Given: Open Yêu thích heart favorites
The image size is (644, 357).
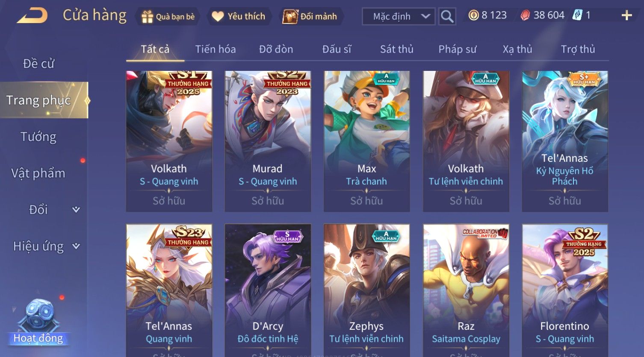Looking at the screenshot, I should click(x=218, y=16).
